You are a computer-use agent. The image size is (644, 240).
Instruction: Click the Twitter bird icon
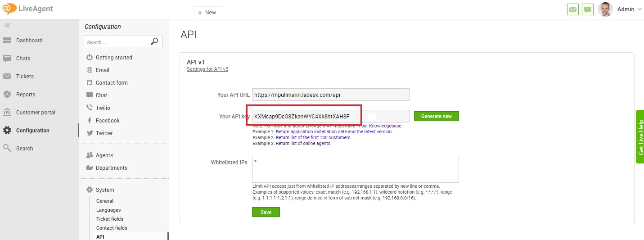89,133
